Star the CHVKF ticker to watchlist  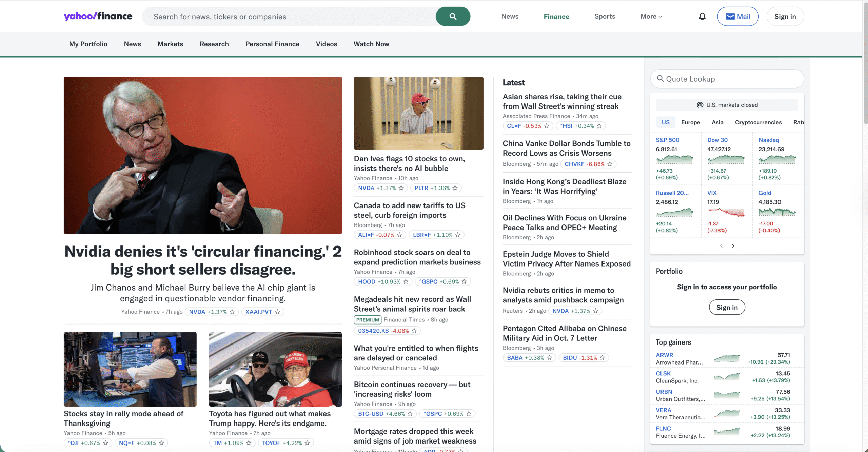[610, 164]
